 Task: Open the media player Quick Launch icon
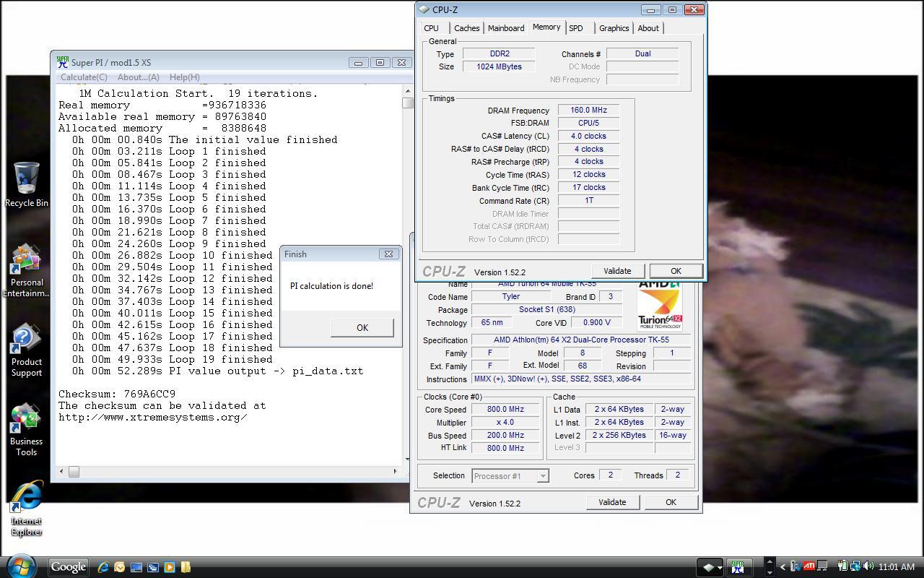(x=170, y=567)
